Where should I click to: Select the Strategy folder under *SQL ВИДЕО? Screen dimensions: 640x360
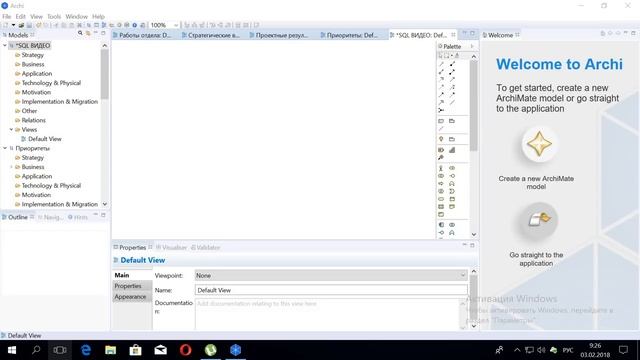(32, 55)
